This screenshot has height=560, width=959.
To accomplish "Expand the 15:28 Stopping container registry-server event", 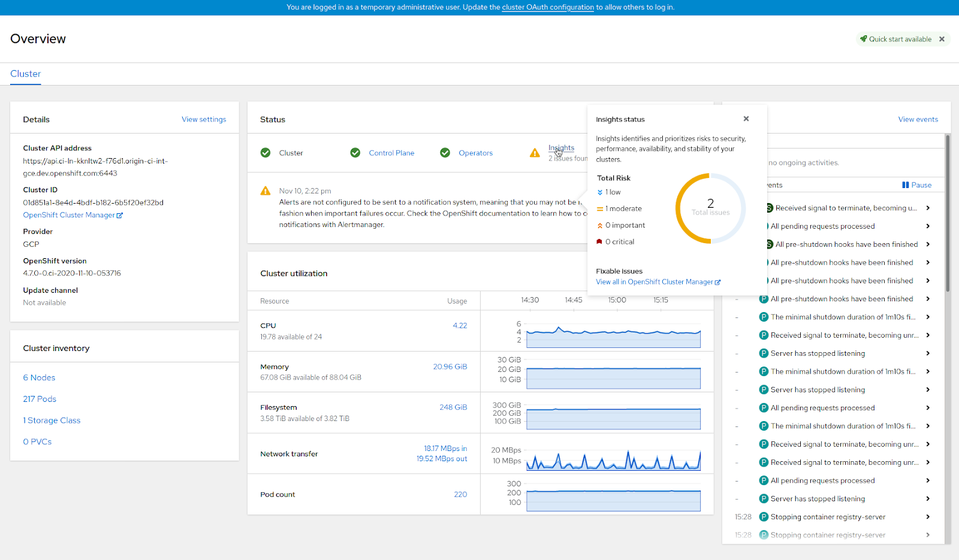I will [927, 516].
